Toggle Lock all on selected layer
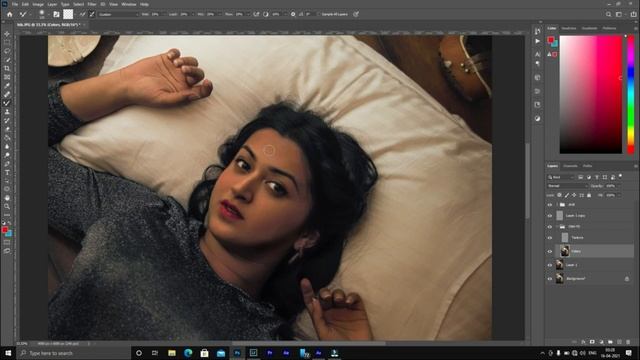 tap(589, 196)
